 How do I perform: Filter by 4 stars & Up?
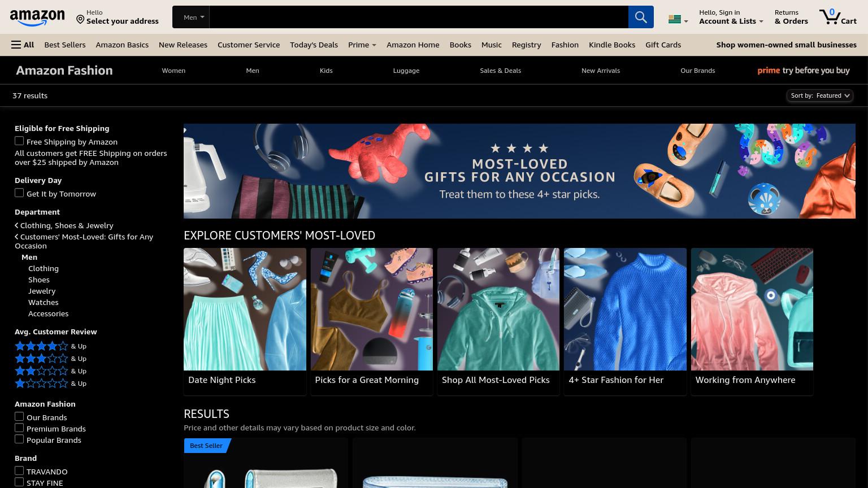click(50, 346)
